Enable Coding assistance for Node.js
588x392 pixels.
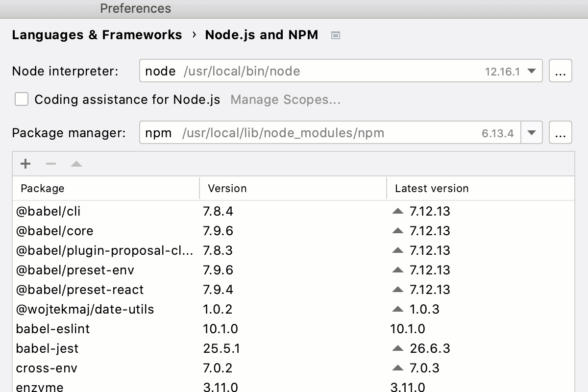[22, 99]
